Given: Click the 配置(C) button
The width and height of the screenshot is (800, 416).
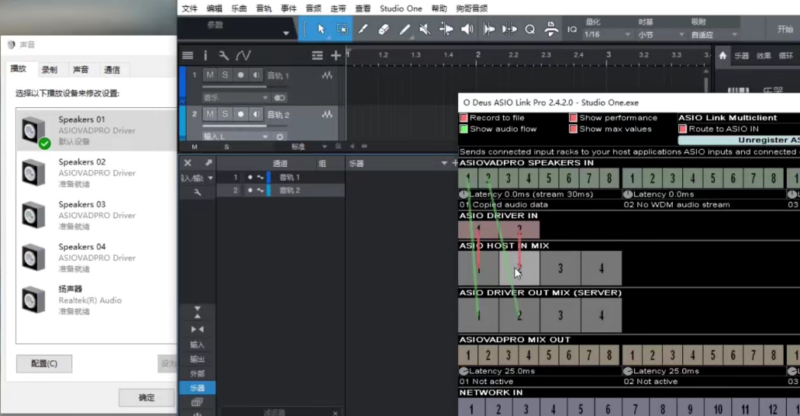Looking at the screenshot, I should (x=44, y=364).
